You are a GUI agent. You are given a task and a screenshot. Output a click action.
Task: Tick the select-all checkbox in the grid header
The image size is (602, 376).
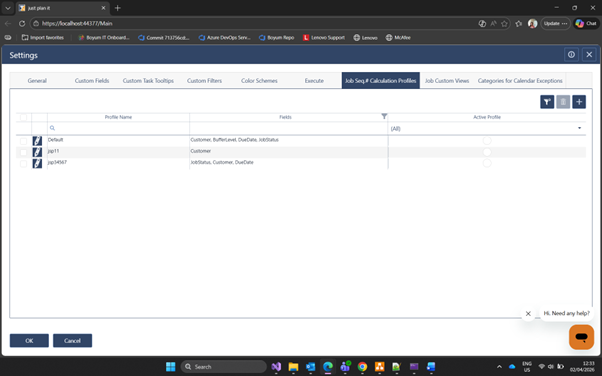23,118
